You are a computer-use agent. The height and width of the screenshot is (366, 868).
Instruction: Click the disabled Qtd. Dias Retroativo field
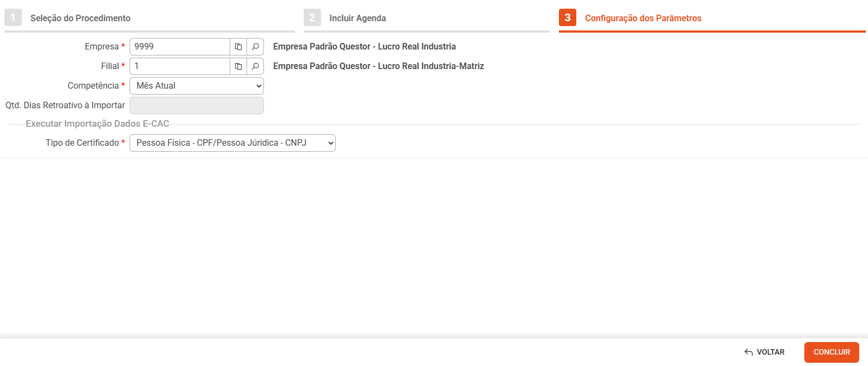pyautogui.click(x=196, y=106)
